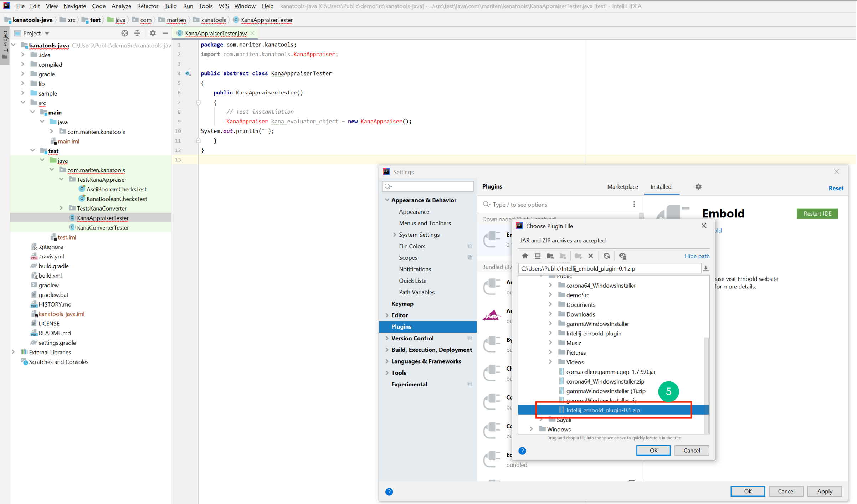Viewport: 857px width, 504px height.
Task: Expand the Windows folder in file chooser
Action: (531, 429)
